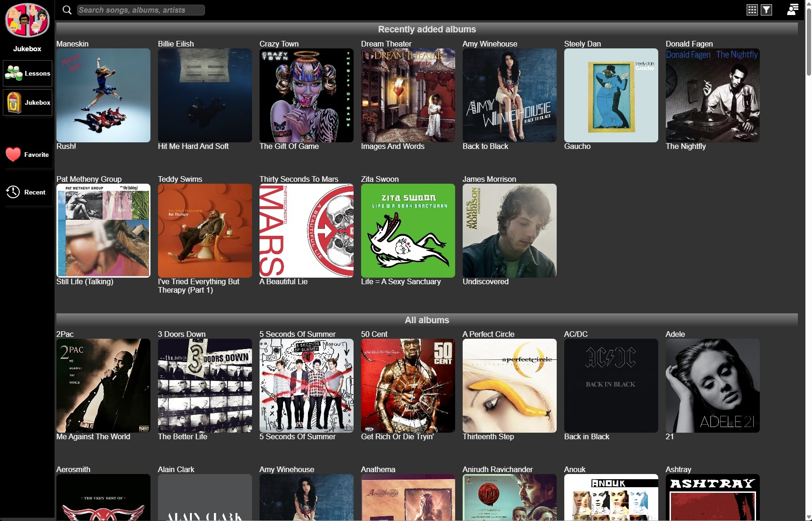Viewport: 812px width, 521px height.
Task: Click the Zita Swoon artist name
Action: [x=380, y=179]
